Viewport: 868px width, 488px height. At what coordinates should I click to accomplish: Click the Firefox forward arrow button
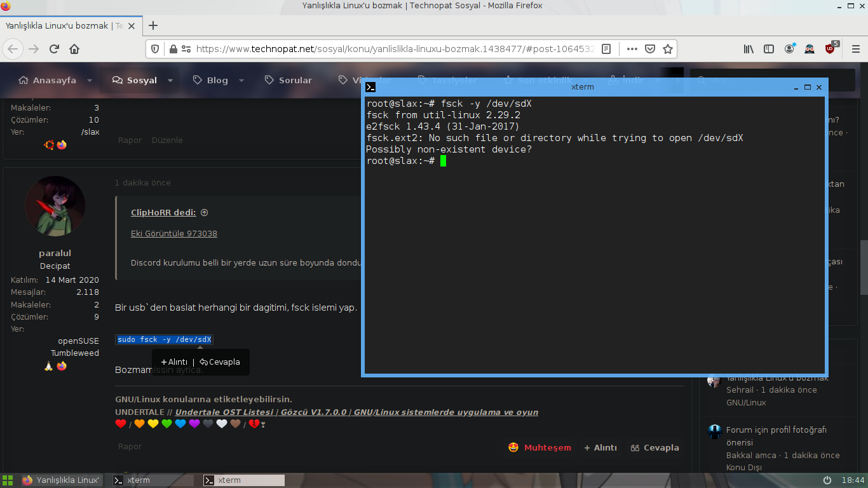pos(34,49)
